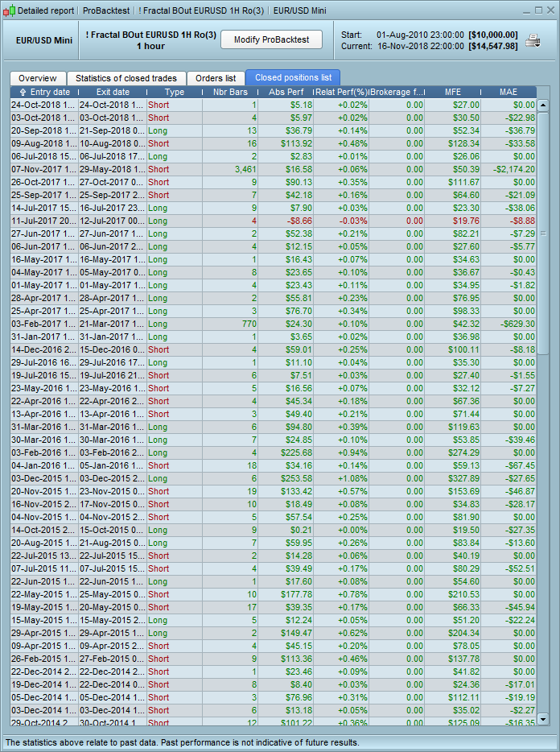The image size is (560, 752).
Task: Click the entry date 22-May-2015 cell
Action: (43, 595)
